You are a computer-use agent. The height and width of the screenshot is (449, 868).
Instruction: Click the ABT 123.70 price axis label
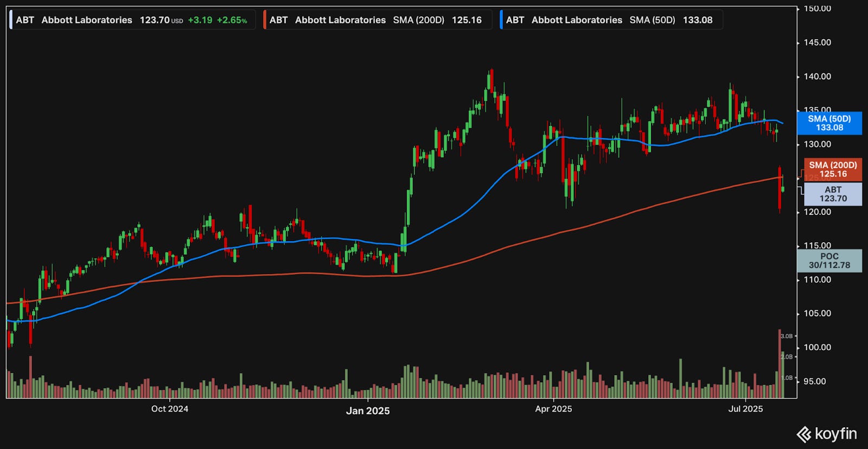pos(833,194)
